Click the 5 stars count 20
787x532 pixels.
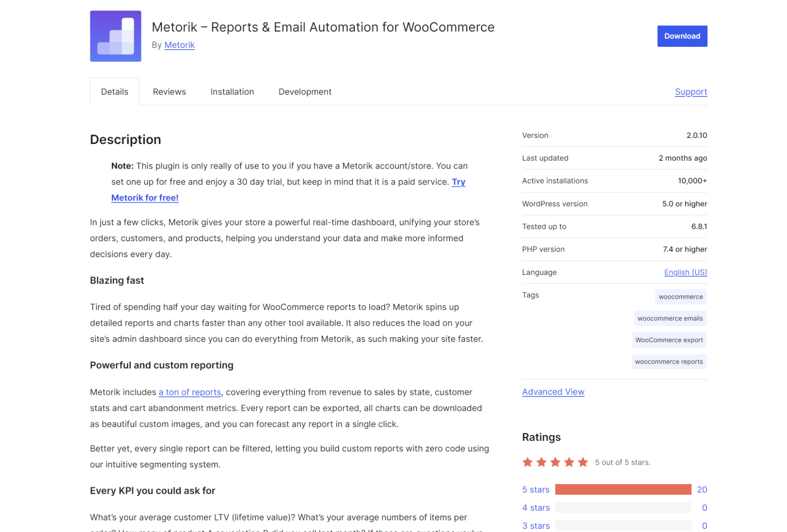702,490
